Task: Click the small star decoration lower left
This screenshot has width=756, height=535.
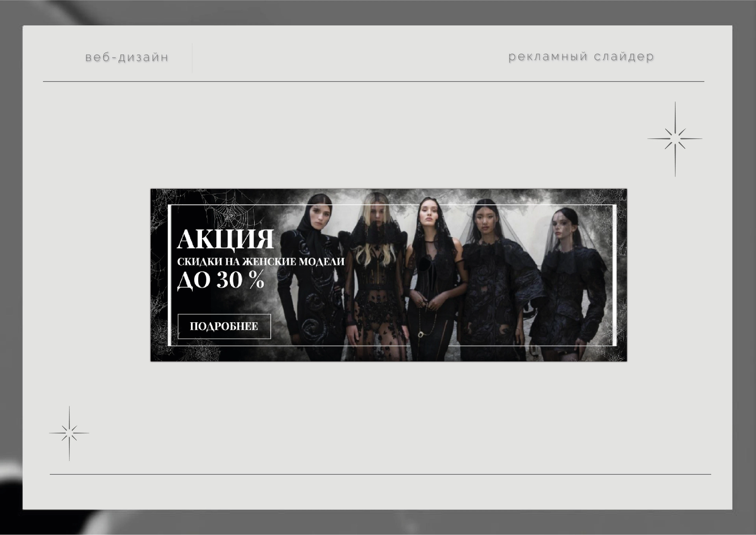Action: (x=69, y=433)
